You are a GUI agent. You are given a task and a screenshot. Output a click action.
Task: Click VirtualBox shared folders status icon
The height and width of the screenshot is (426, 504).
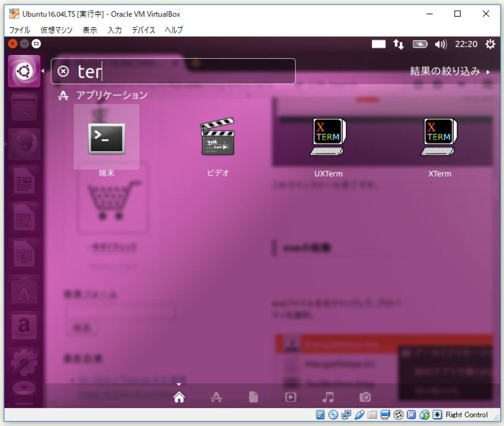(372, 415)
